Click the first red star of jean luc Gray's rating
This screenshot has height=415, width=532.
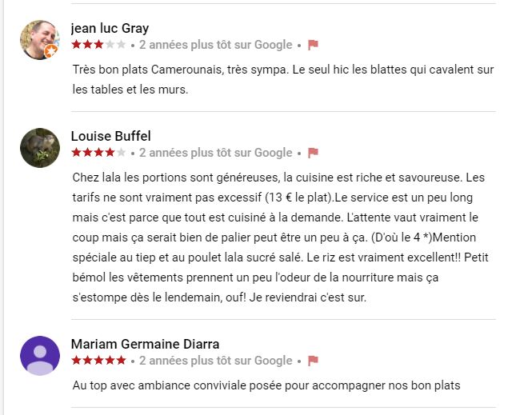77,45
